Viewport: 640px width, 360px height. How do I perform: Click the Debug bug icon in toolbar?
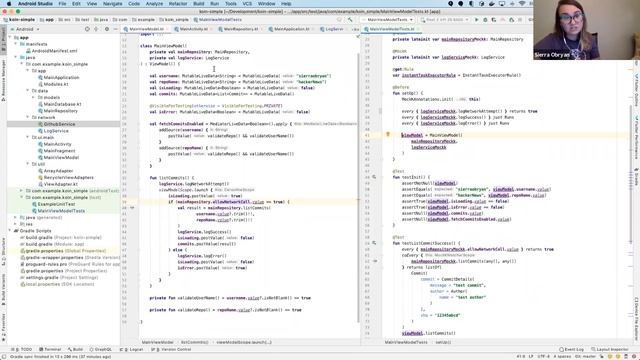pyautogui.click(x=485, y=20)
